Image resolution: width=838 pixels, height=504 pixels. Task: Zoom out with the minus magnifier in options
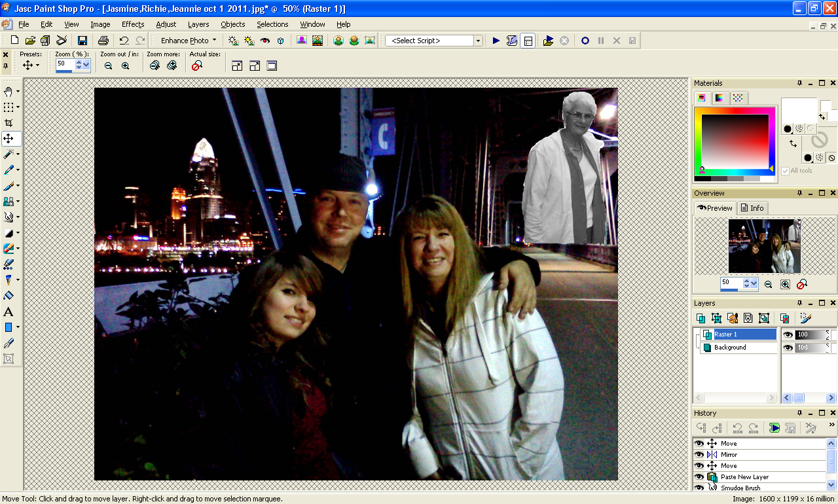(x=108, y=65)
